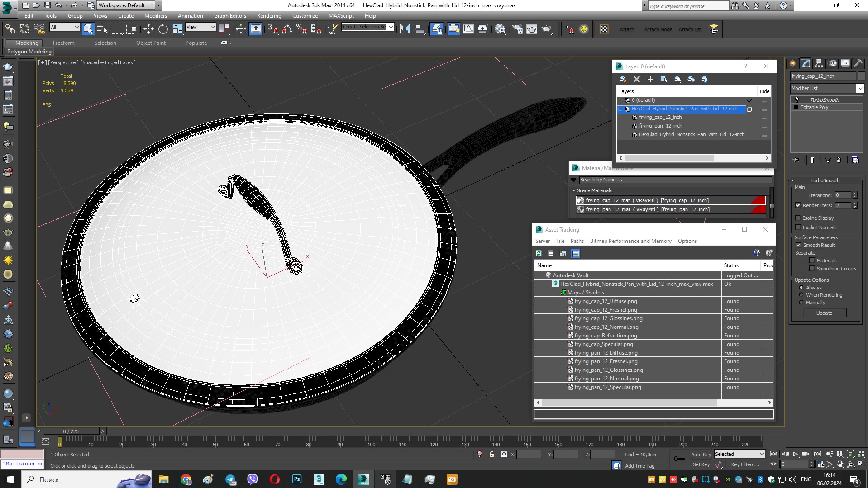Select the Move tool in main toolbar
The width and height of the screenshot is (868, 488).
pyautogui.click(x=148, y=29)
